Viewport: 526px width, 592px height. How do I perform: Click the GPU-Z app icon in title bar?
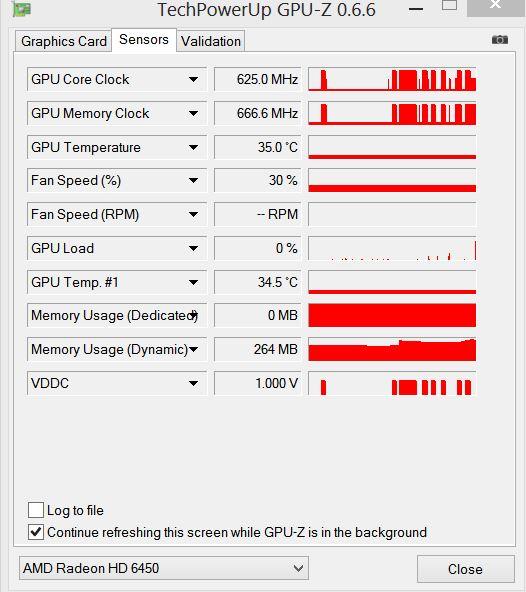point(22,9)
